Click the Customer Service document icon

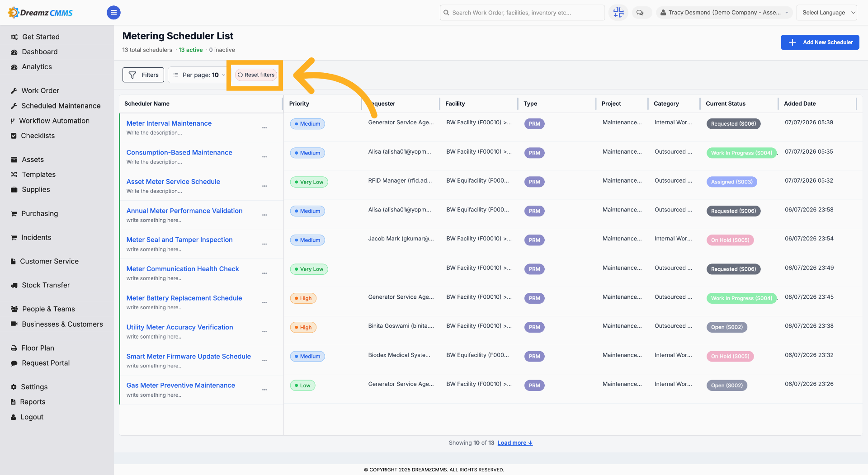(13, 261)
